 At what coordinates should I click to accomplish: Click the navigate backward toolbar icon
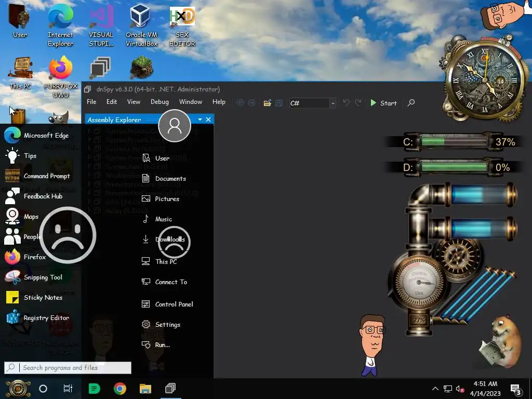(240, 103)
